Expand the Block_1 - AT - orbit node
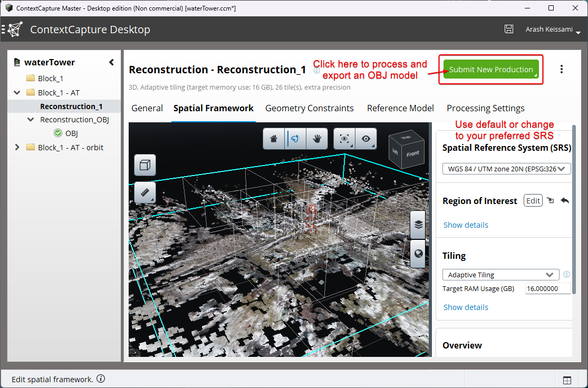588x388 pixels. pyautogui.click(x=17, y=147)
